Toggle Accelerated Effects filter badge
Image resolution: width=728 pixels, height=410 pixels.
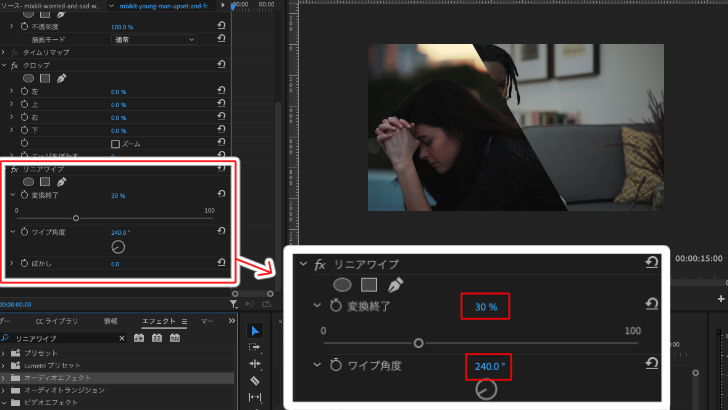139,338
